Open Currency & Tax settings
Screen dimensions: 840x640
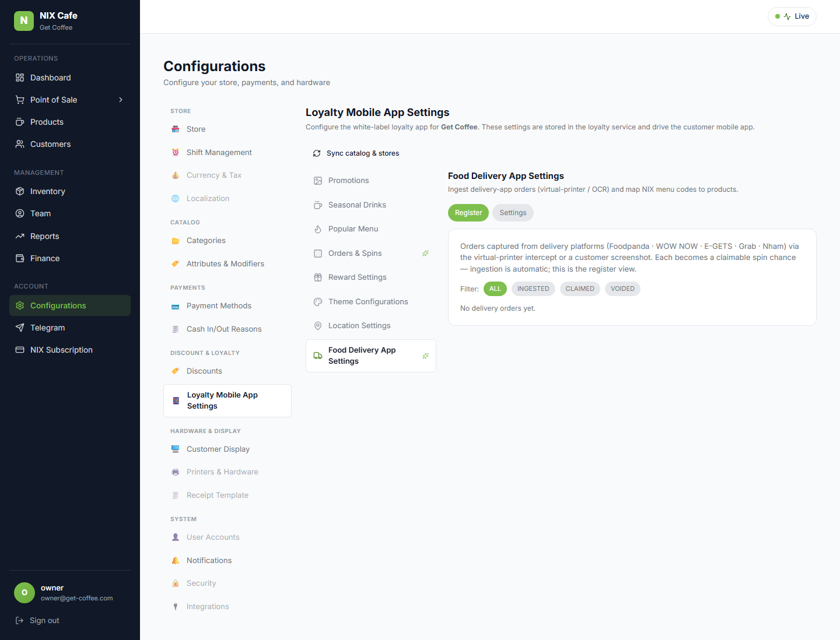click(228, 175)
